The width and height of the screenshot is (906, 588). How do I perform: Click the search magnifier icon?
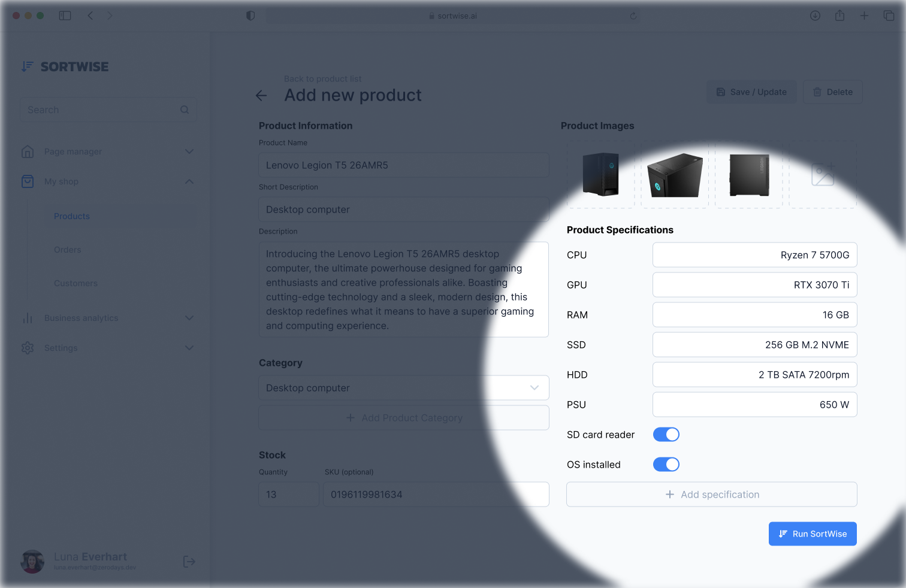185,110
